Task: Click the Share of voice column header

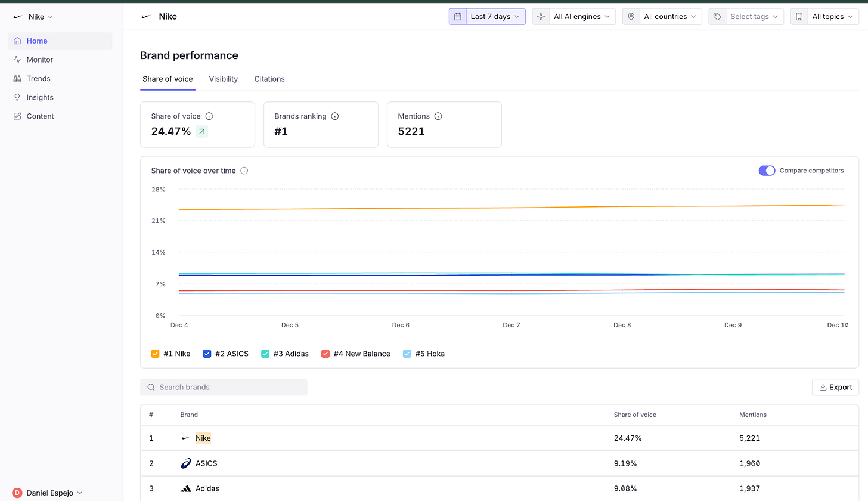Action: (635, 415)
